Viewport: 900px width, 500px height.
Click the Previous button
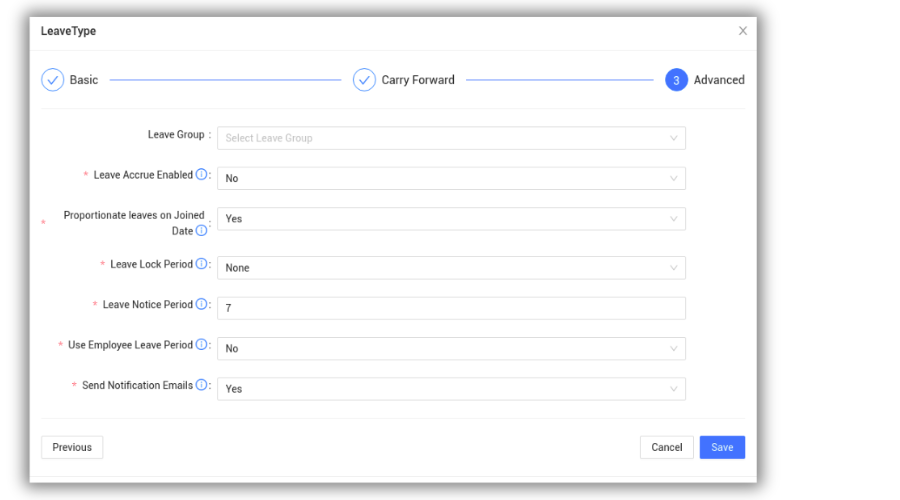(x=72, y=447)
